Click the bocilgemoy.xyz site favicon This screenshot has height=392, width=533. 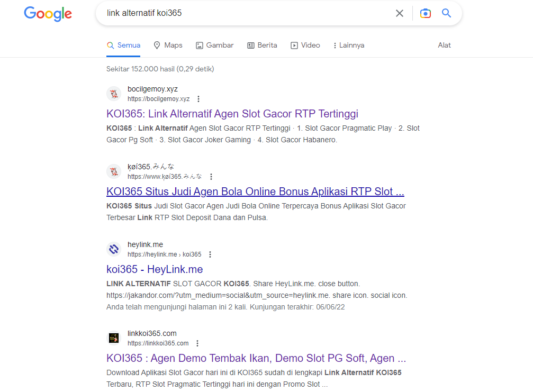coord(114,94)
